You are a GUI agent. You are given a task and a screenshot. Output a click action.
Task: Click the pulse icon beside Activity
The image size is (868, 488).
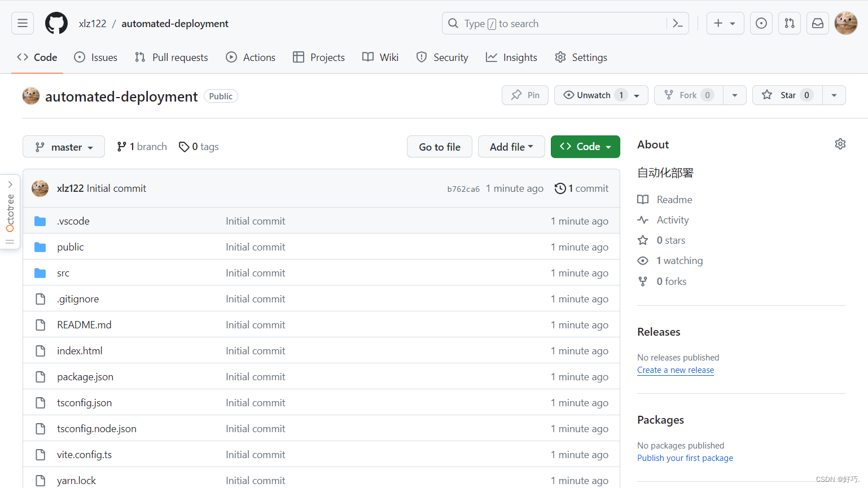click(x=643, y=220)
